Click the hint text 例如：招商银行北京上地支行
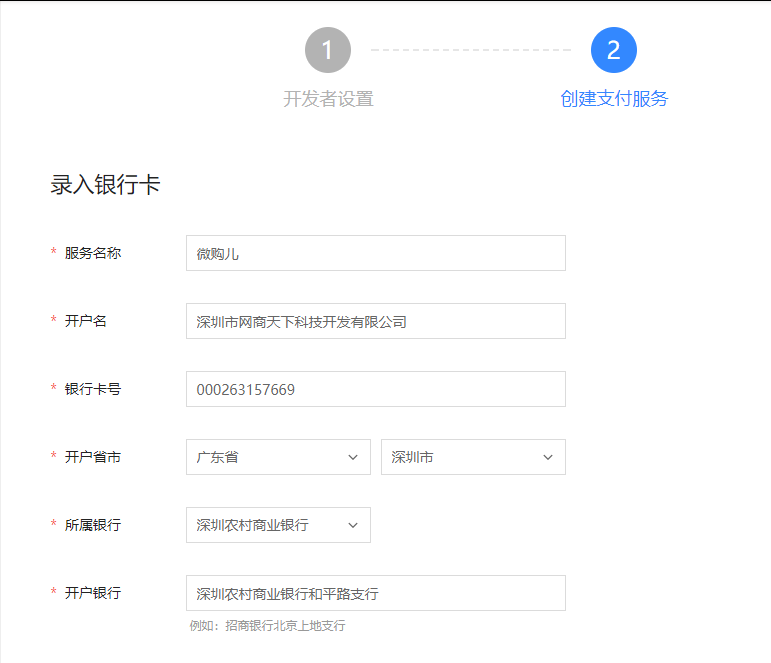Screen dimensions: 771x663 click(267, 626)
